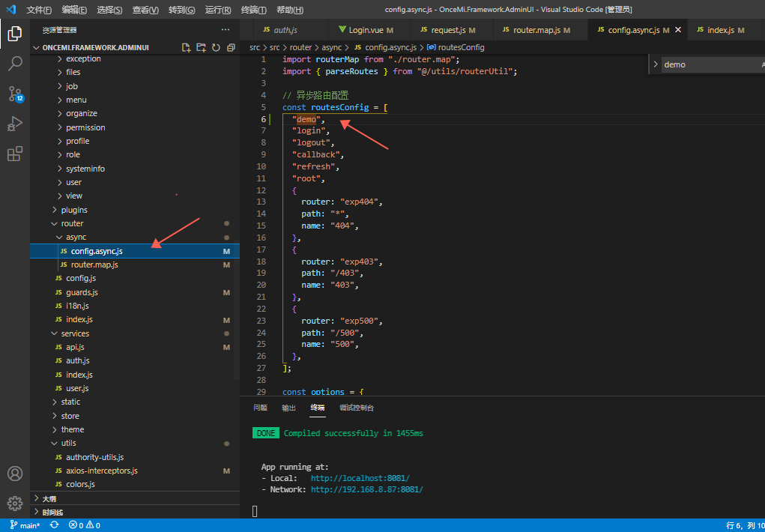Screen dimensions: 765x532
Task: Open i18n.js in the explorer
Action: (135, 306)
